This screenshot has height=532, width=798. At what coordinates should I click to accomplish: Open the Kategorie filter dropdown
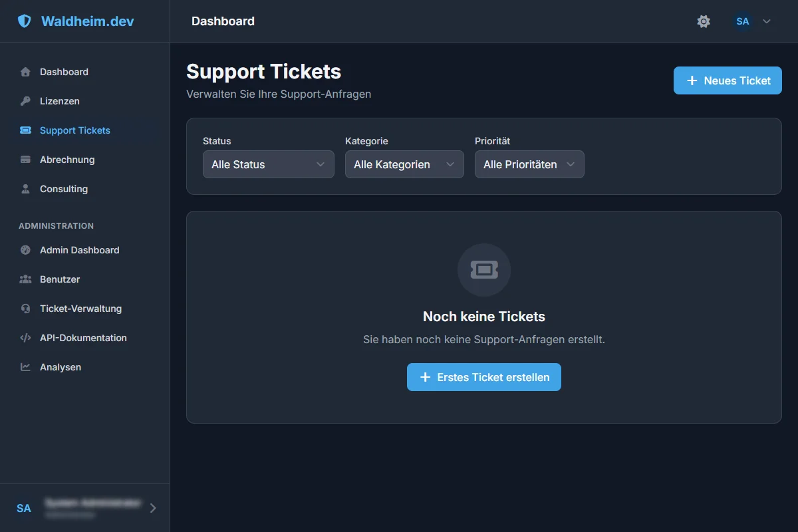404,164
